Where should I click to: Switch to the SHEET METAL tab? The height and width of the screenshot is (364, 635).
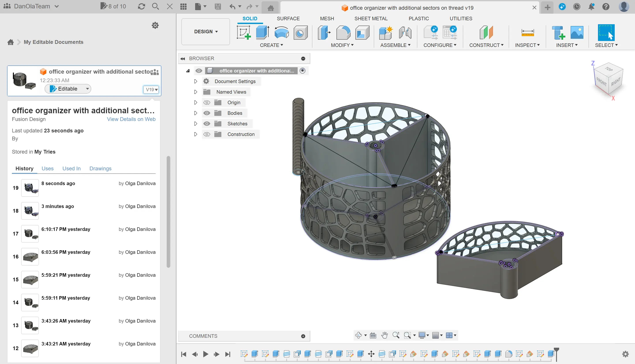[371, 19]
